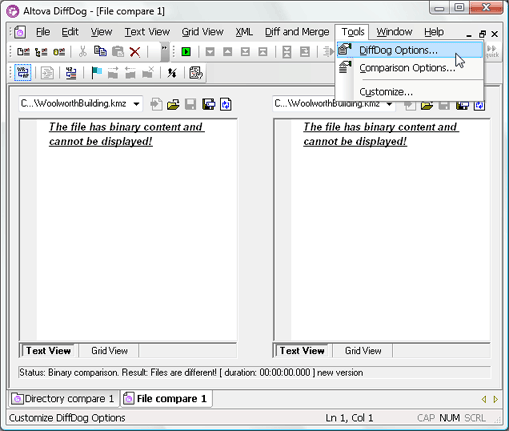Click the Compare files toolbar icon
The width and height of the screenshot is (509, 431).
coord(23,52)
